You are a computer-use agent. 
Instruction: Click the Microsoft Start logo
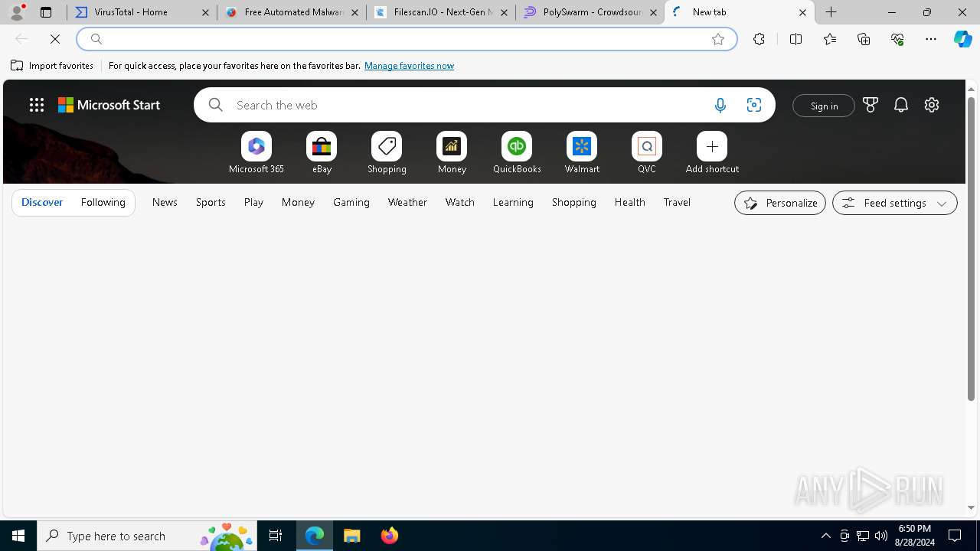[x=109, y=106]
